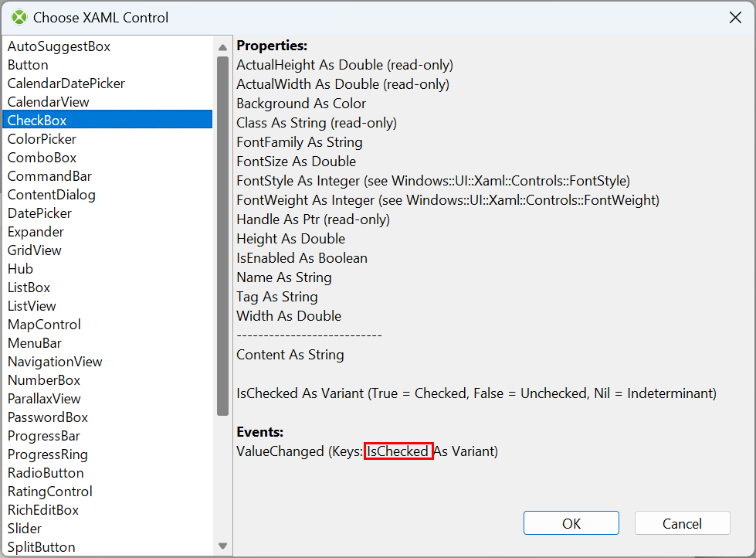Click the scroll down arrow in control list
The width and height of the screenshot is (756, 558).
(222, 546)
